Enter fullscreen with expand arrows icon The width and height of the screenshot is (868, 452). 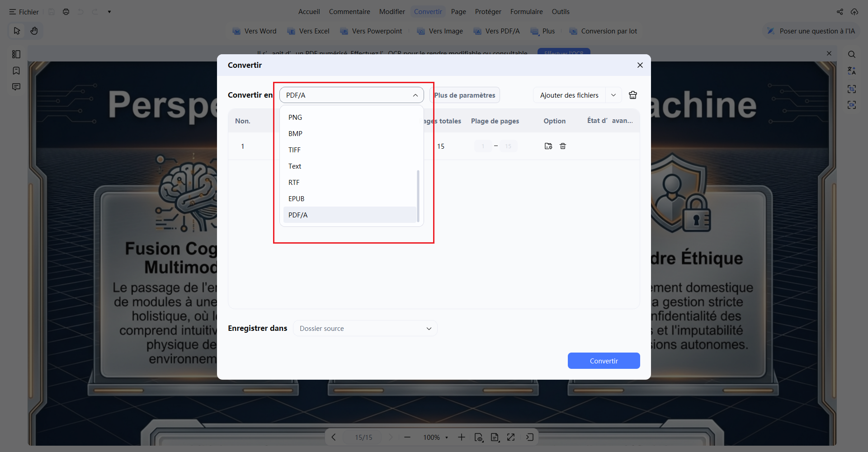pyautogui.click(x=511, y=437)
